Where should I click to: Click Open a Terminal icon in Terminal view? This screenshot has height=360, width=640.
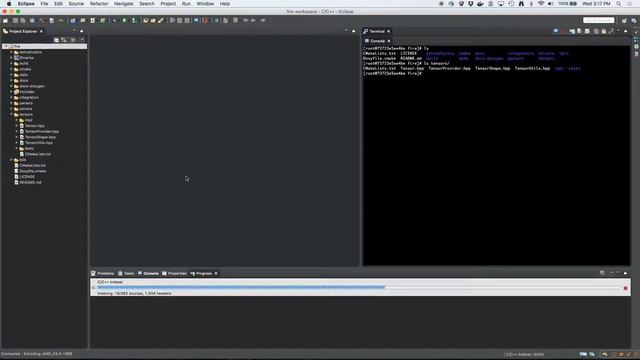tap(556, 31)
